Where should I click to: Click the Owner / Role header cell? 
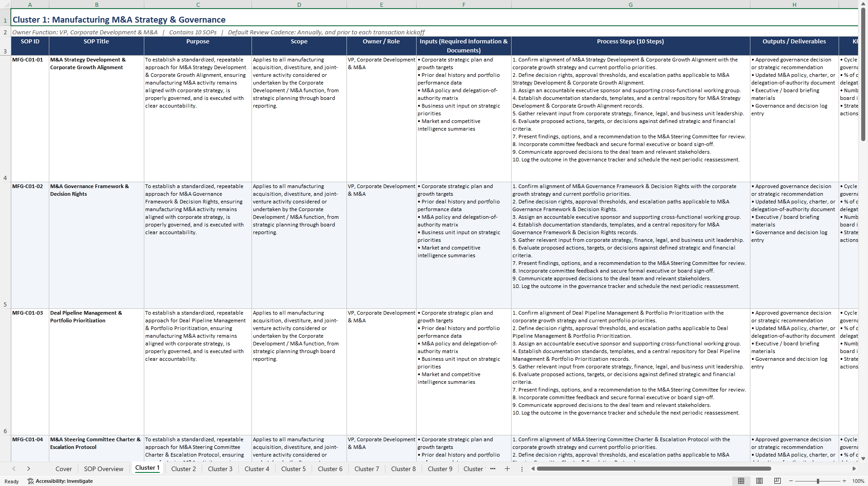pos(381,46)
